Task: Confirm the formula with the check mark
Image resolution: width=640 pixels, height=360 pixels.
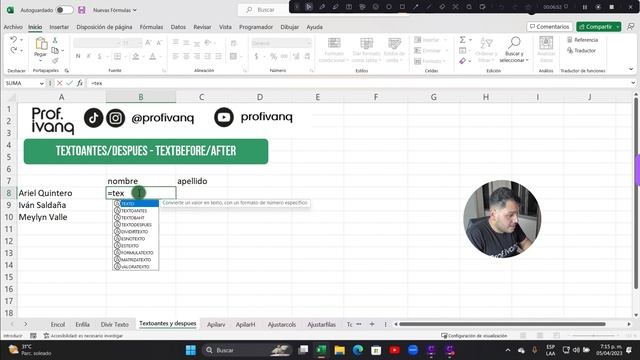Action: pyautogui.click(x=69, y=83)
